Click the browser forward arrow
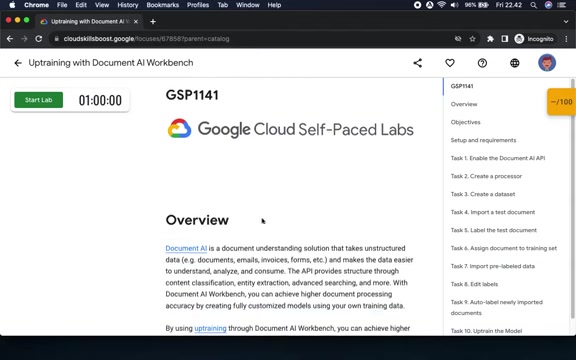This screenshot has height=360, width=576. point(24,39)
